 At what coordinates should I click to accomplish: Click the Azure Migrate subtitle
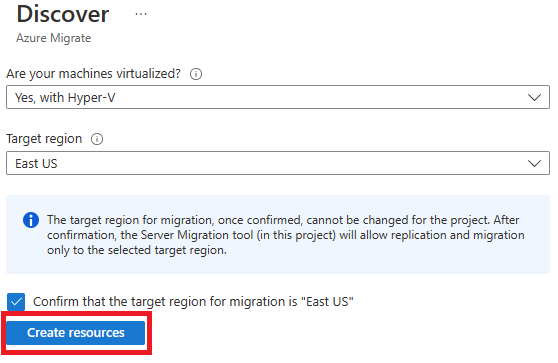[53, 38]
